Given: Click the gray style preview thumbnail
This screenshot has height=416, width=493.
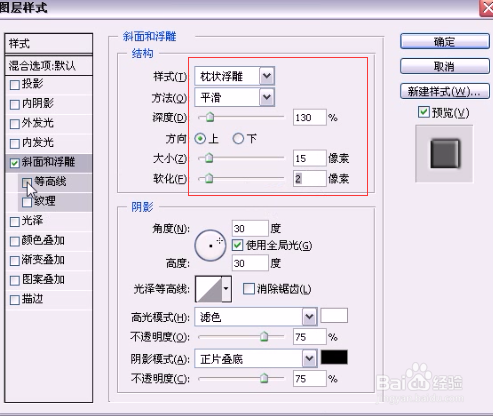Looking at the screenshot, I should coord(444,154).
